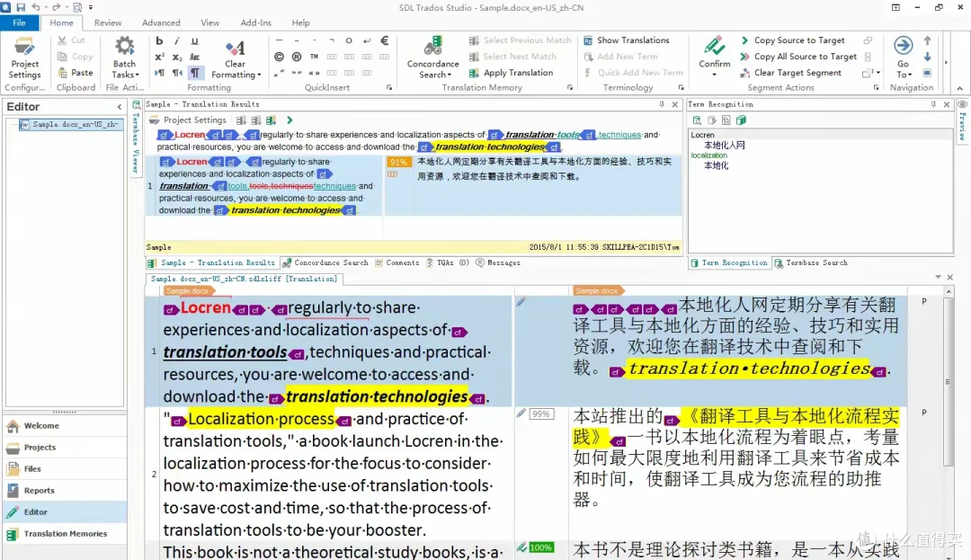Screen dimensions: 971x560
Task: Toggle right-to-left paragraph direction
Action: pyautogui.click(x=177, y=73)
